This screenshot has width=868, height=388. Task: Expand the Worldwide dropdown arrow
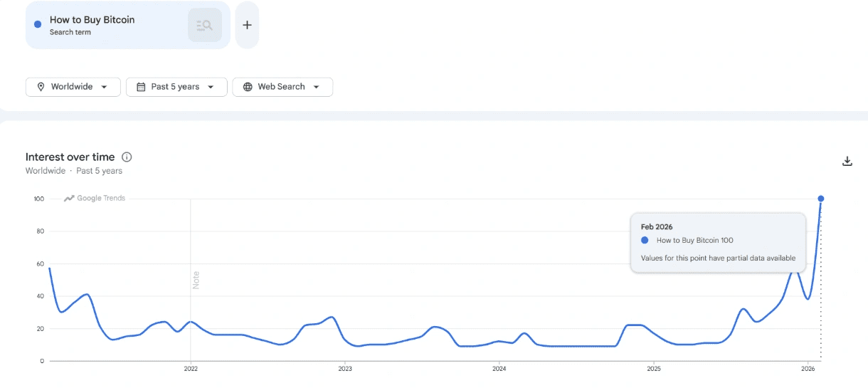click(105, 87)
